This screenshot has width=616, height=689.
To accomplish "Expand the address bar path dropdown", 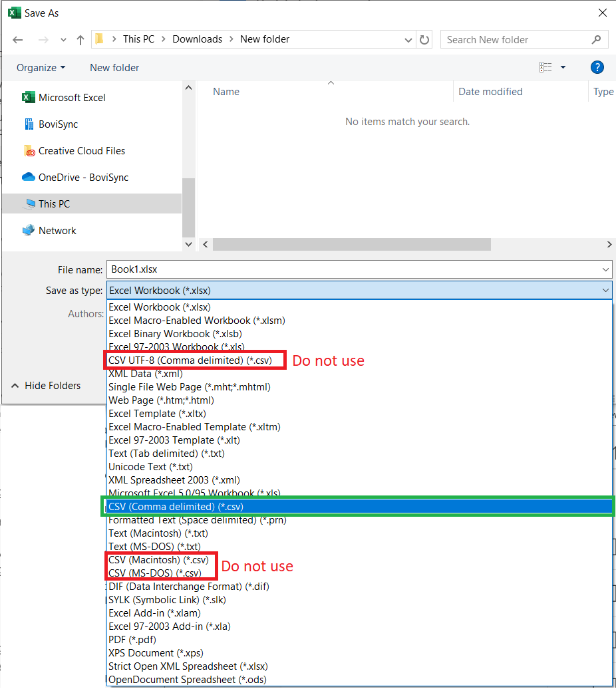I will (x=408, y=40).
